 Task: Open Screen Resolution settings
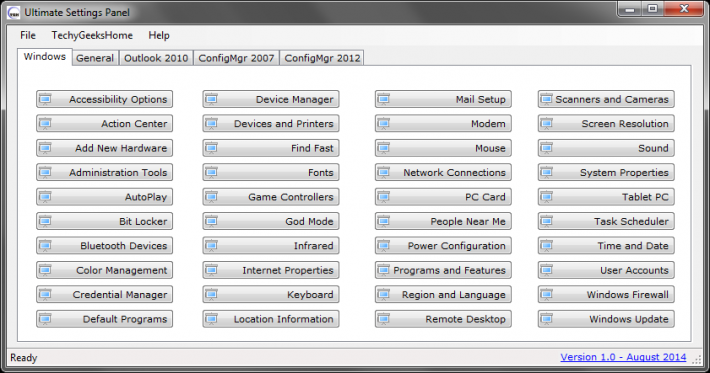[606, 124]
